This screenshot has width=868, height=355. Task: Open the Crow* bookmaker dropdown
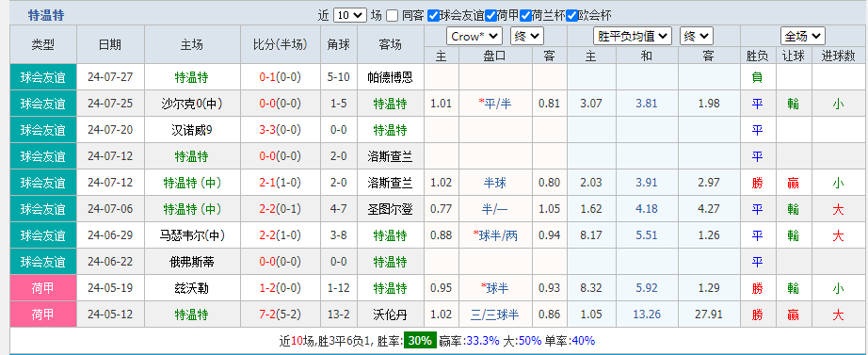pyautogui.click(x=474, y=37)
